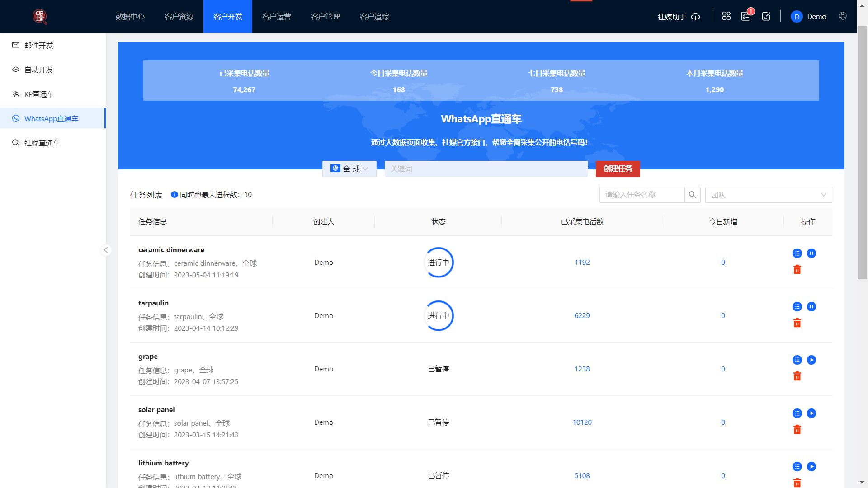Click the 进行中 progress ring for tarpaulin
868x488 pixels.
(439, 316)
